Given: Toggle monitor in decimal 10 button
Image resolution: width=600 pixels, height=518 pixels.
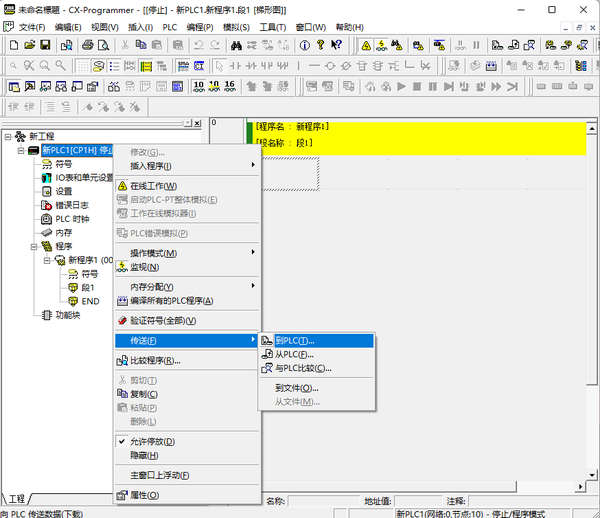Looking at the screenshot, I should [x=199, y=87].
